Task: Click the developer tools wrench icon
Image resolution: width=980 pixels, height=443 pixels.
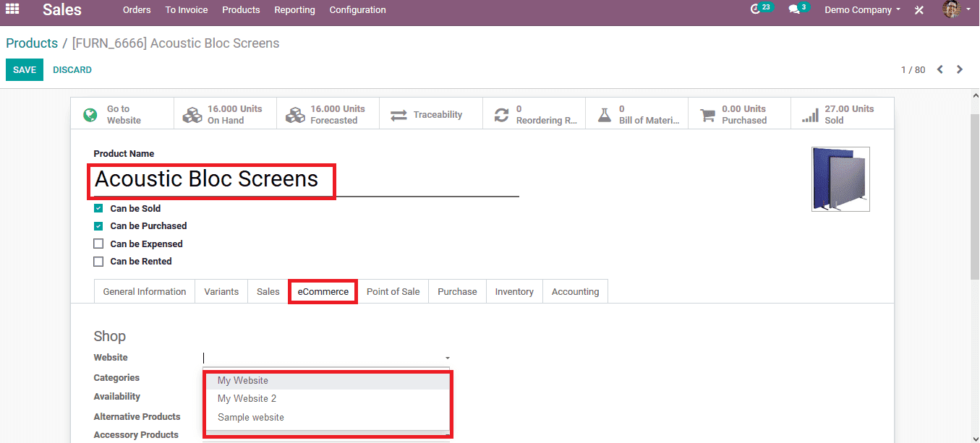Action: pos(919,10)
